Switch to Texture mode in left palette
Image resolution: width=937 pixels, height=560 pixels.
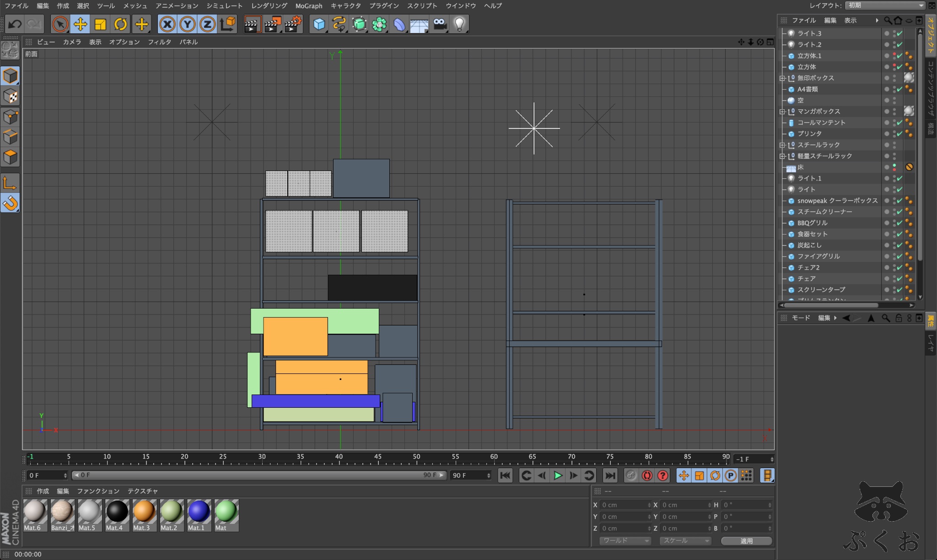[10, 96]
